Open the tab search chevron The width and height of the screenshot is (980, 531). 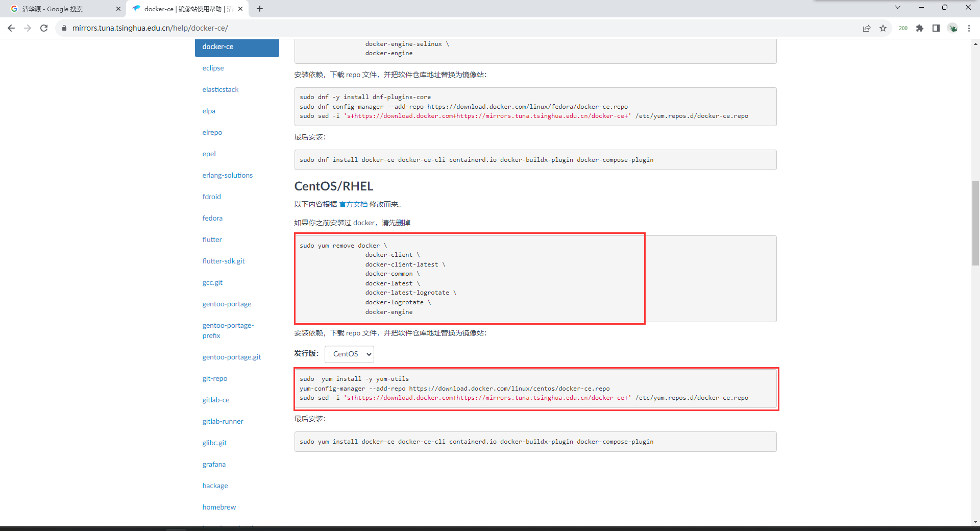tap(898, 7)
